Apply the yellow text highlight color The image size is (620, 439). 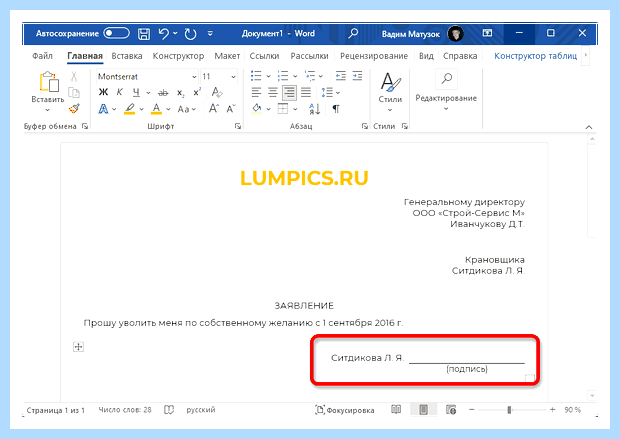pyautogui.click(x=130, y=109)
